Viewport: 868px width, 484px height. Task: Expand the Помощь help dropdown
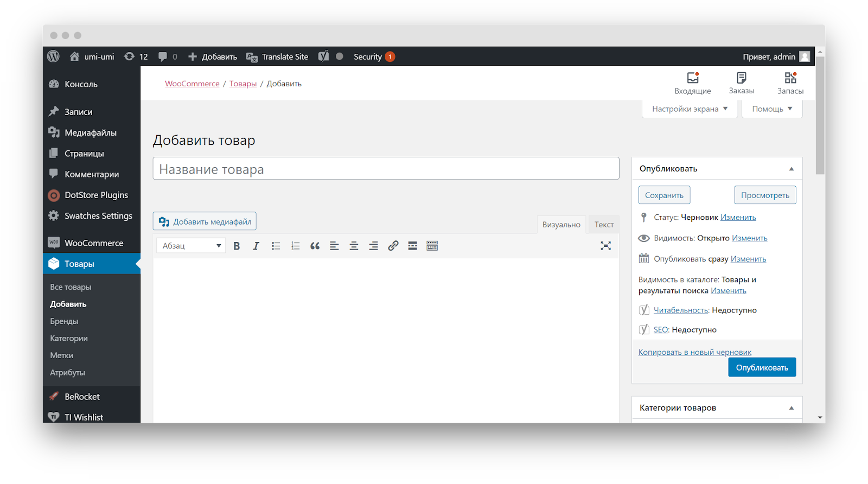(x=772, y=109)
